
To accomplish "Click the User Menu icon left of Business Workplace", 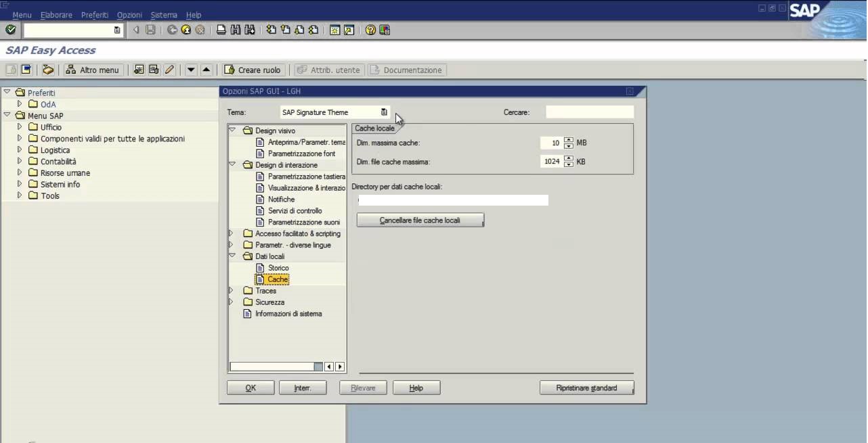I will click(x=26, y=70).
